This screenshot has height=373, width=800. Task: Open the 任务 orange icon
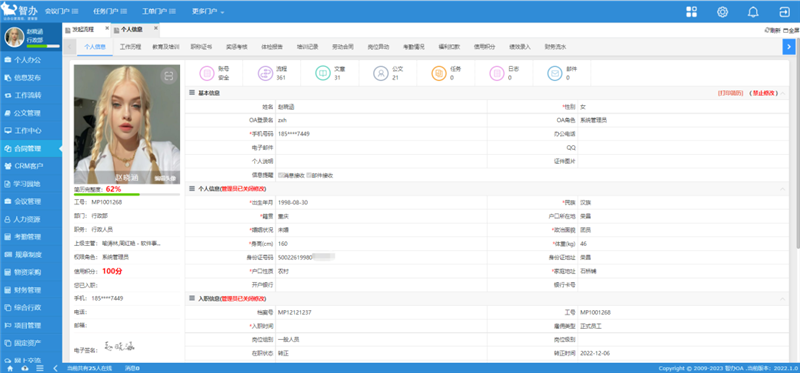pyautogui.click(x=439, y=73)
